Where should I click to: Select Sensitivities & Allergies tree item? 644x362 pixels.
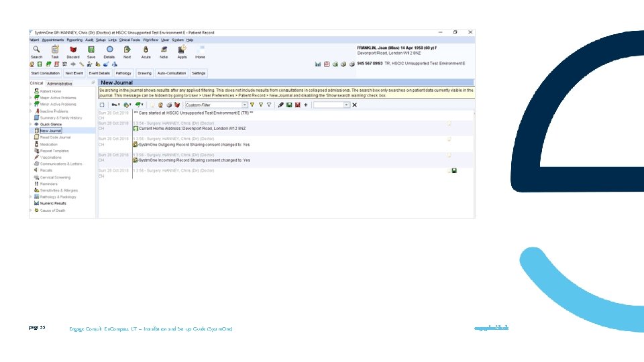coord(59,190)
